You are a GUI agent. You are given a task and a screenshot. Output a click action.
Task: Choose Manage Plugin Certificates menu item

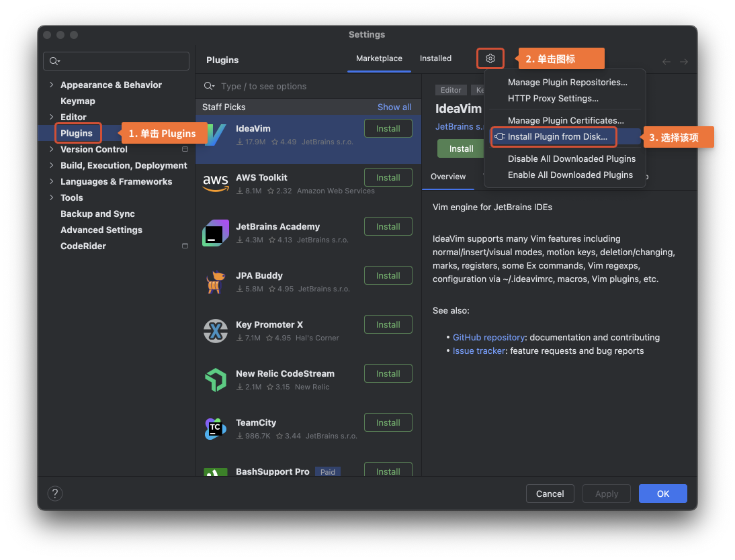pos(566,120)
